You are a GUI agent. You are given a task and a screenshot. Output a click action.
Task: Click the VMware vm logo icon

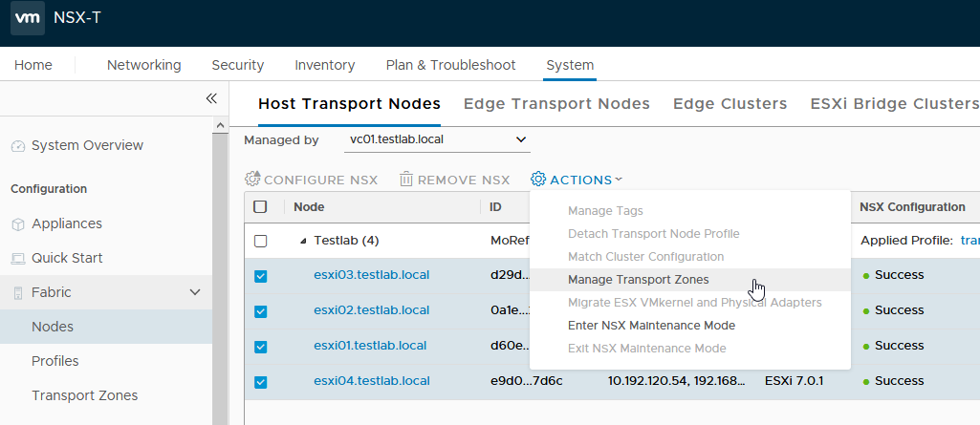pyautogui.click(x=28, y=18)
